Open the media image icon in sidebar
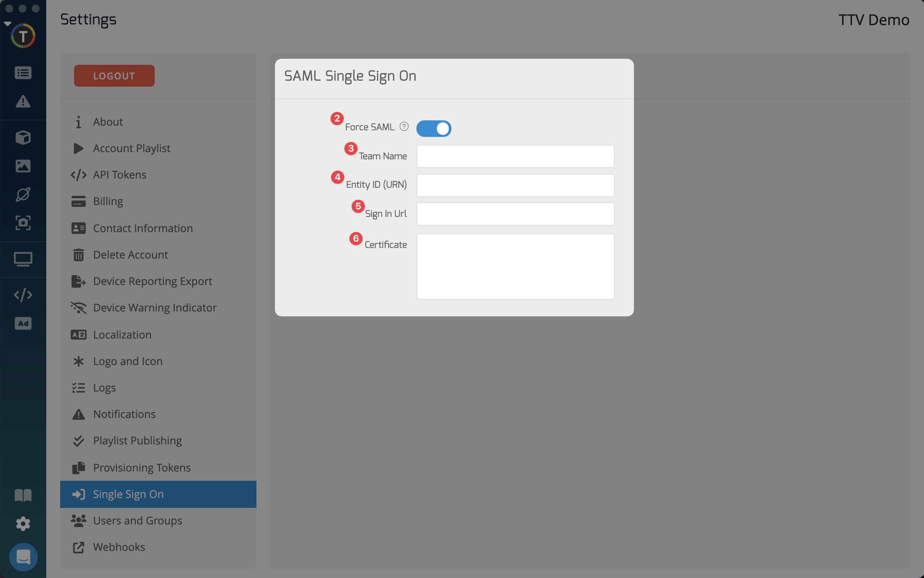This screenshot has width=924, height=578. pyautogui.click(x=23, y=166)
